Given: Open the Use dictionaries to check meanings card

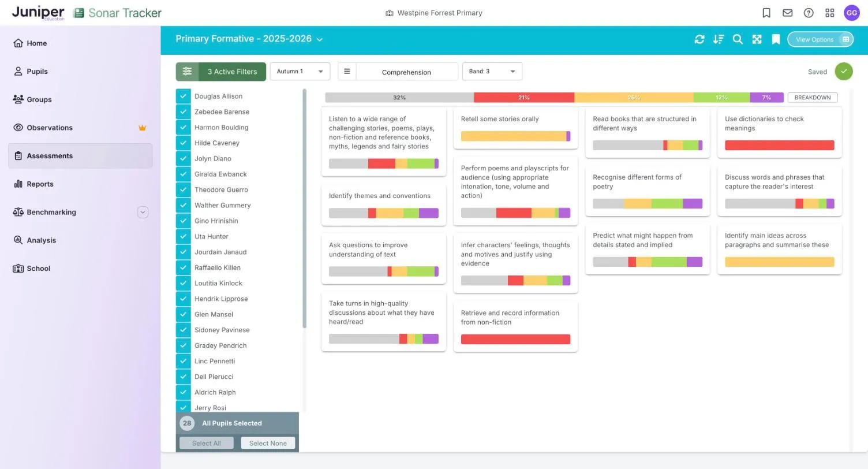Looking at the screenshot, I should (780, 132).
